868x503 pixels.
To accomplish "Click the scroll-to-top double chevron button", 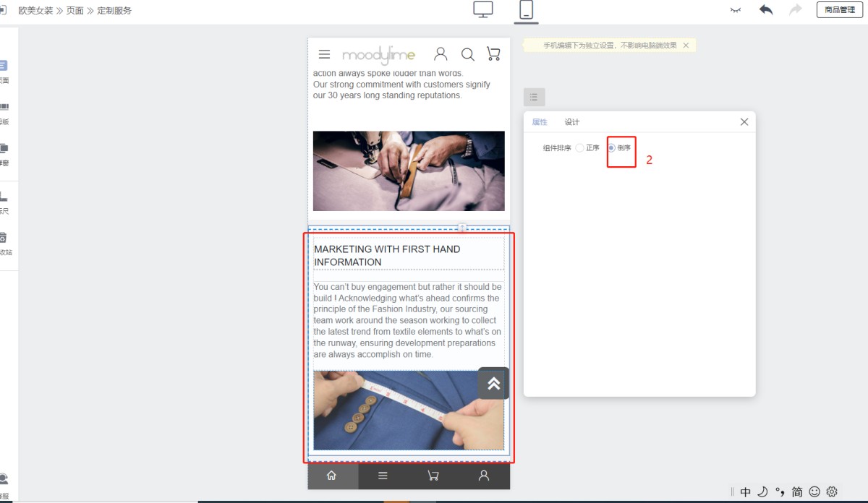I will click(493, 384).
